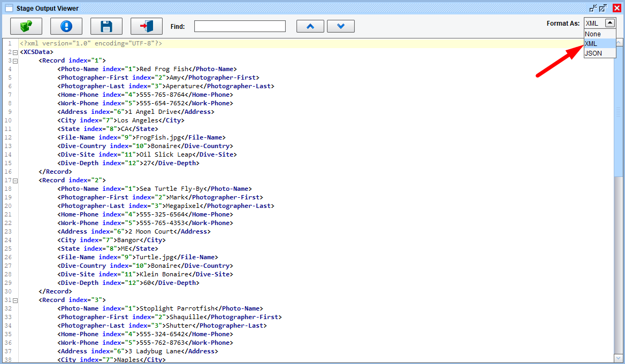
Task: Click the value 'Aperature' on line 6
Action: pyautogui.click(x=182, y=86)
